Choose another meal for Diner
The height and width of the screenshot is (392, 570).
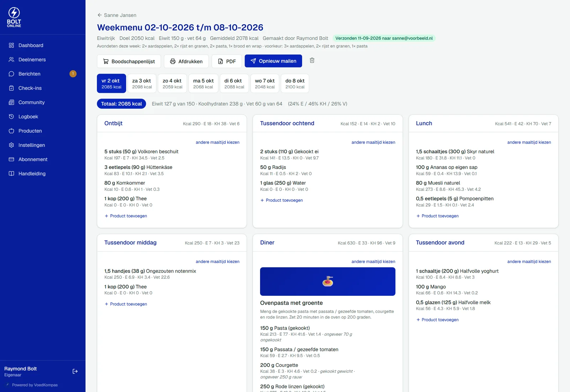tap(373, 262)
